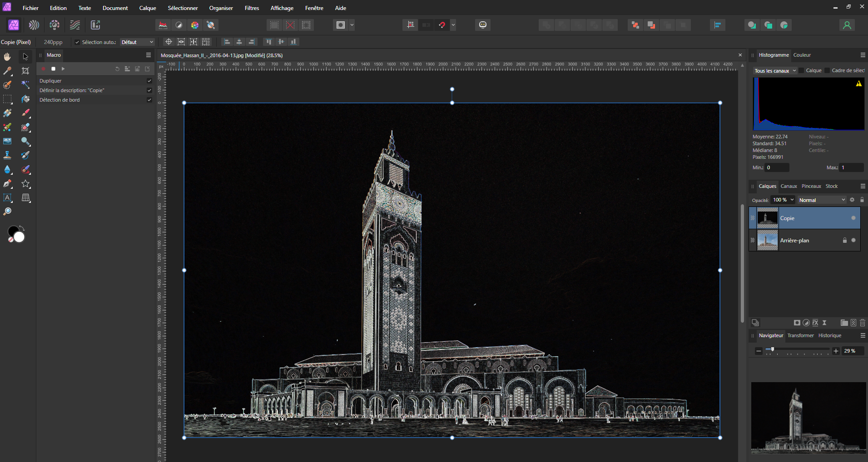The image size is (868, 462).
Task: Expand the Défaut auto-selection dropdown
Action: click(137, 42)
